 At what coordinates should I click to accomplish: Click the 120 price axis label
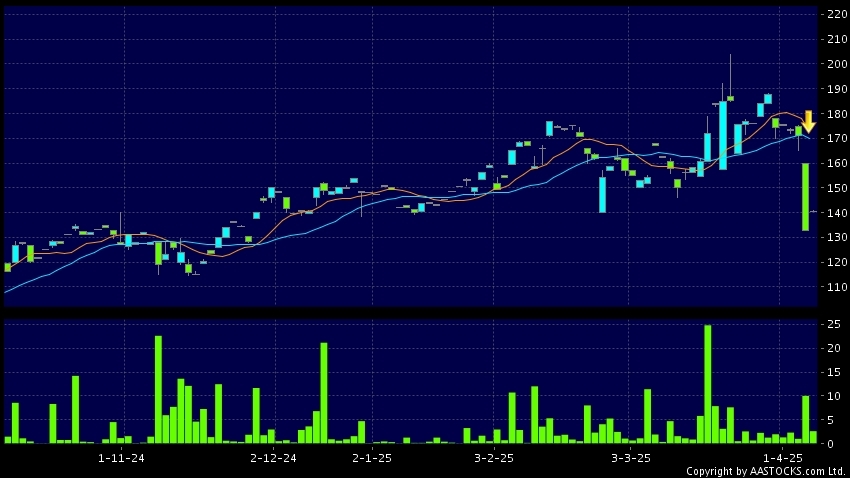(837, 262)
